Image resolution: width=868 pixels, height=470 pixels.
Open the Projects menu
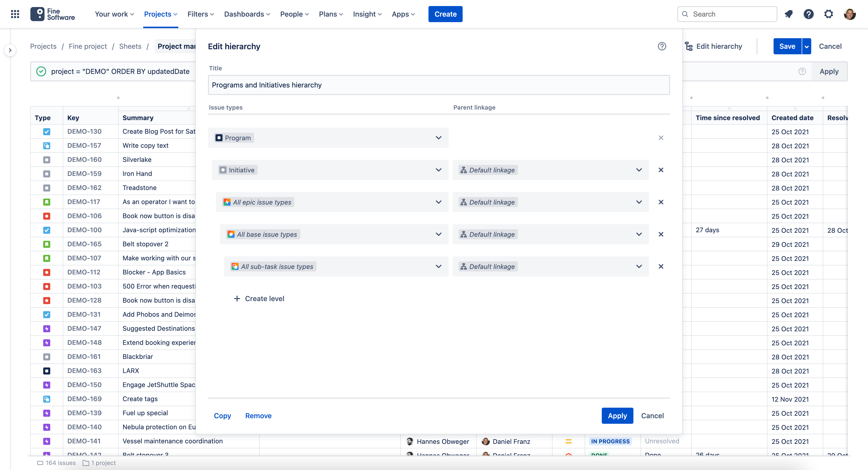pos(161,14)
